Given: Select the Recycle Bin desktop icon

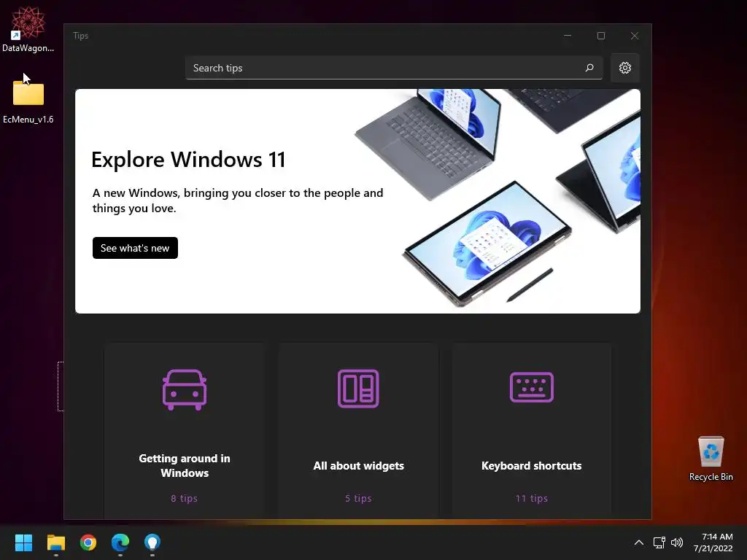Looking at the screenshot, I should point(711,458).
